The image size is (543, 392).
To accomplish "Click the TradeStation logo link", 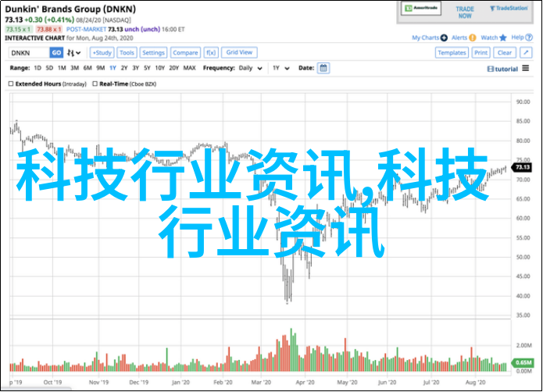I will 509,8.
